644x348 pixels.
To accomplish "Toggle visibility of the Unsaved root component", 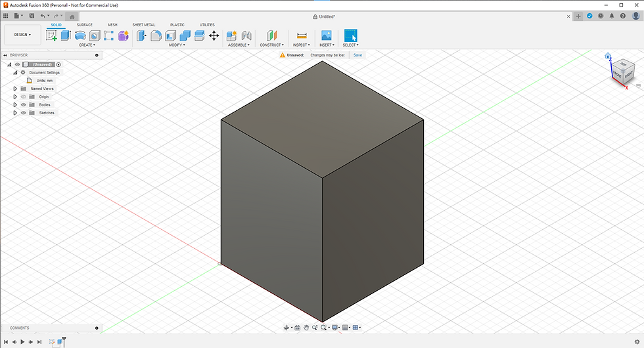I will 17,64.
